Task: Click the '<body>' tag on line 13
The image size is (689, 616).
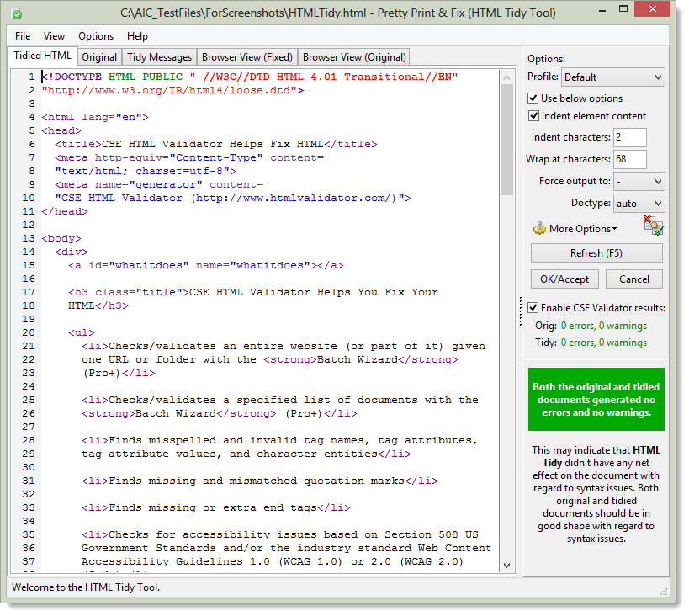Action: point(61,238)
